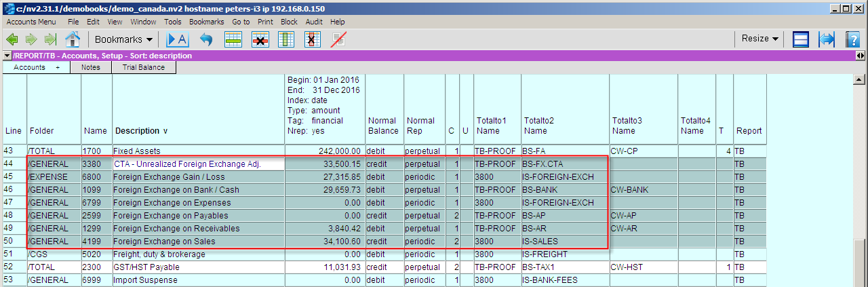This screenshot has height=287, width=868.
Task: Open the Notes tab
Action: [x=90, y=67]
